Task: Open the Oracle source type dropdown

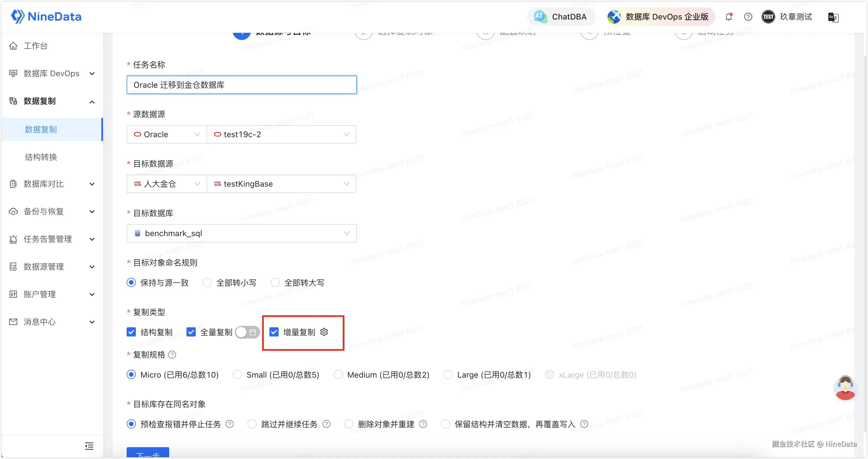Action: tap(167, 134)
